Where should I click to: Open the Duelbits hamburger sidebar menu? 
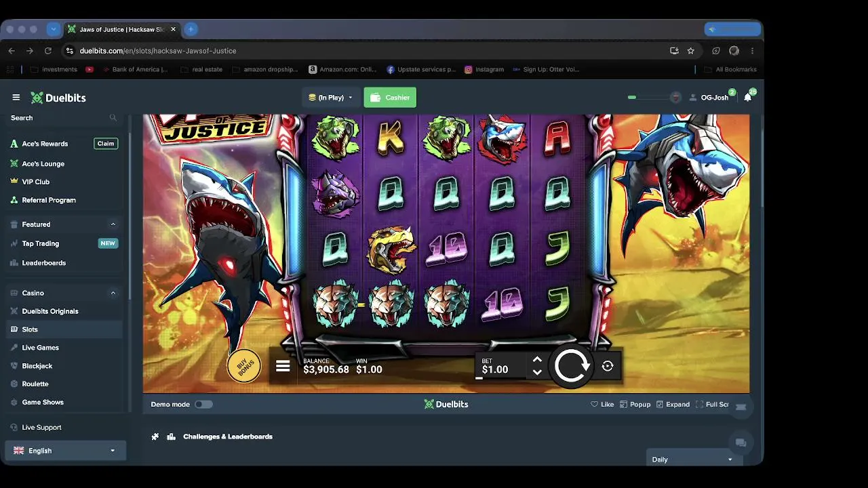coord(16,98)
